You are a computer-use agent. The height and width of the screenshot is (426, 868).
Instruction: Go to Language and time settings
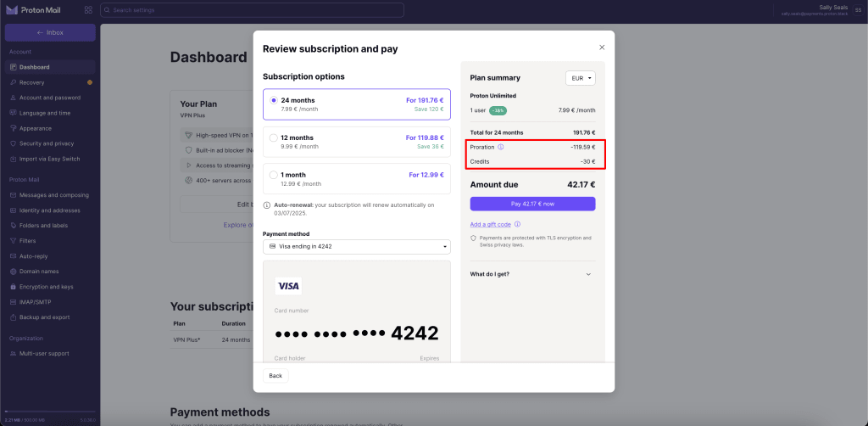tap(50, 113)
